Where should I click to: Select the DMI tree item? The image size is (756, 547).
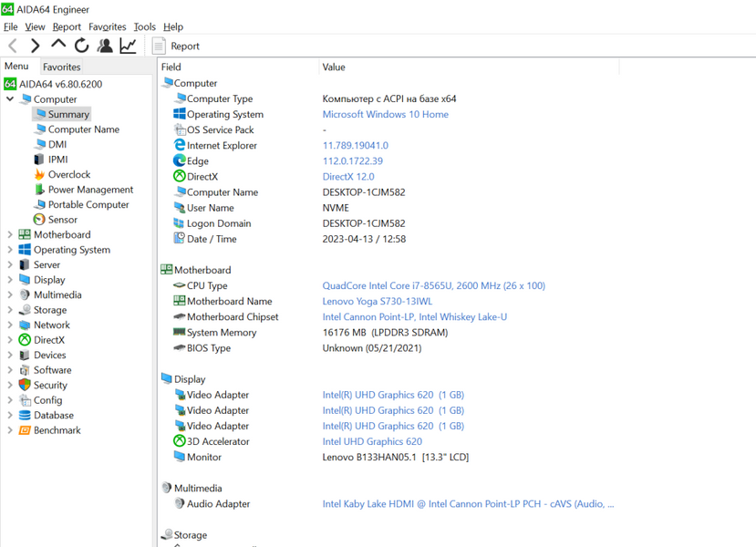57,144
